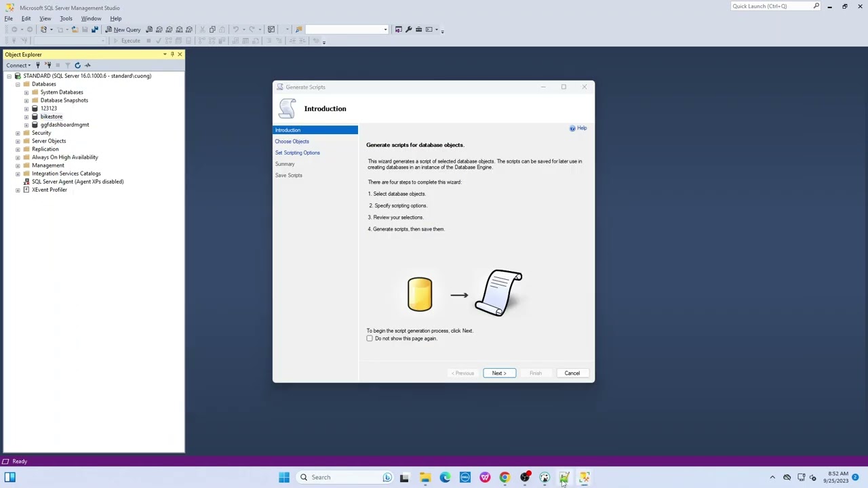Click the Cut scissors icon in toolbar
The width and height of the screenshot is (868, 488).
tap(202, 30)
